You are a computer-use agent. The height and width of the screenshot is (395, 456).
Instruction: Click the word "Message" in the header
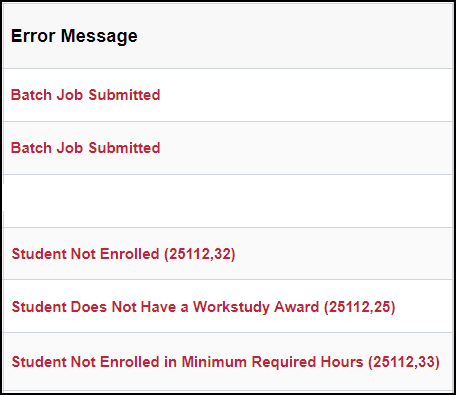point(99,37)
